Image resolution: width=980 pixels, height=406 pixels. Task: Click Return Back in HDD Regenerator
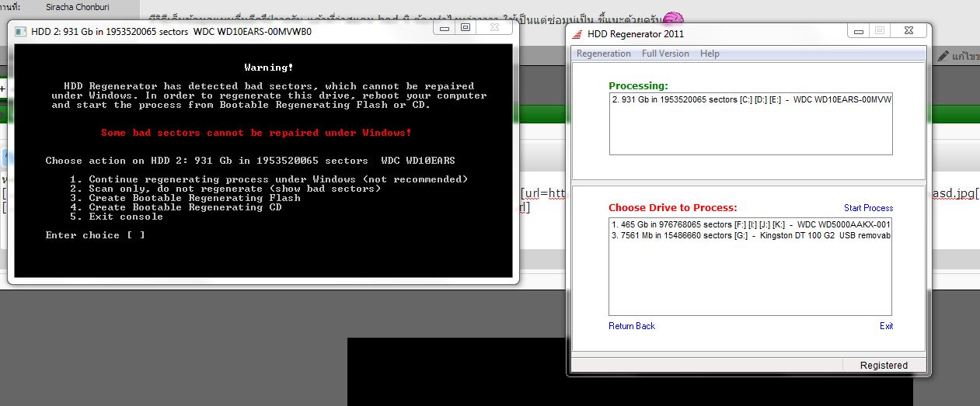coord(632,326)
